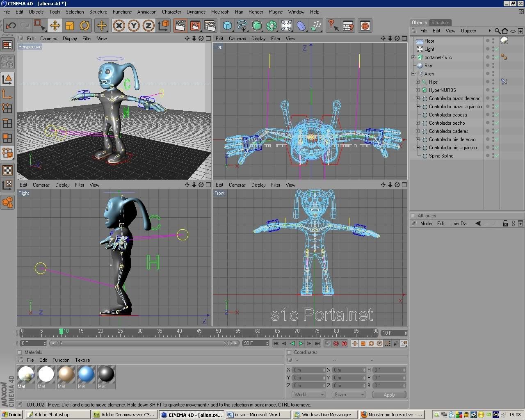Viewport: 525px width, 420px height.
Task: Open the MoGraph menu
Action: click(220, 12)
